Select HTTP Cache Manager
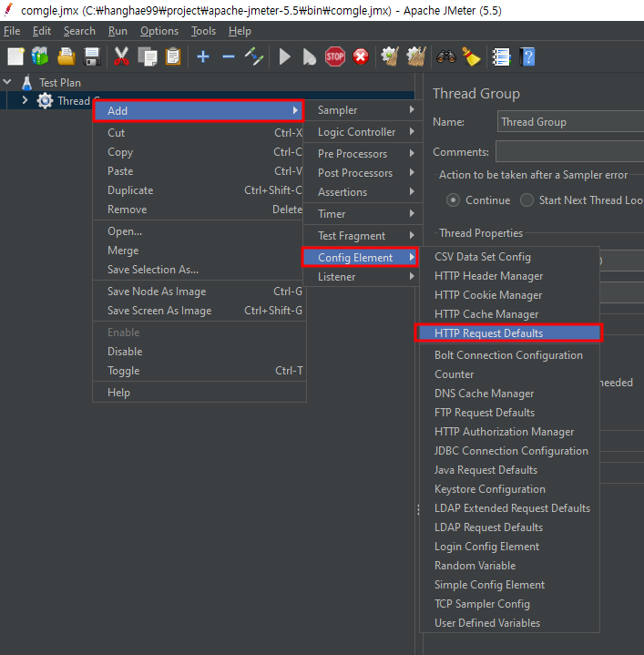 509,314
